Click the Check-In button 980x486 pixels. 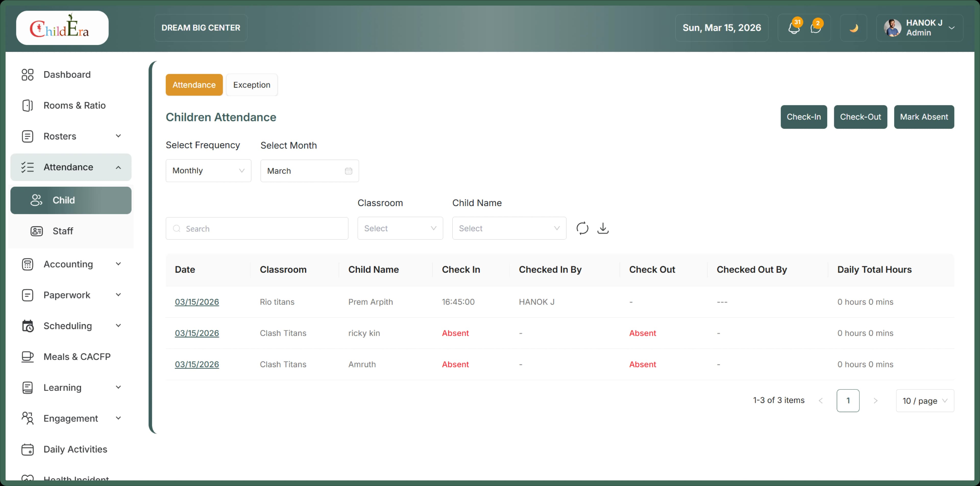pyautogui.click(x=803, y=117)
